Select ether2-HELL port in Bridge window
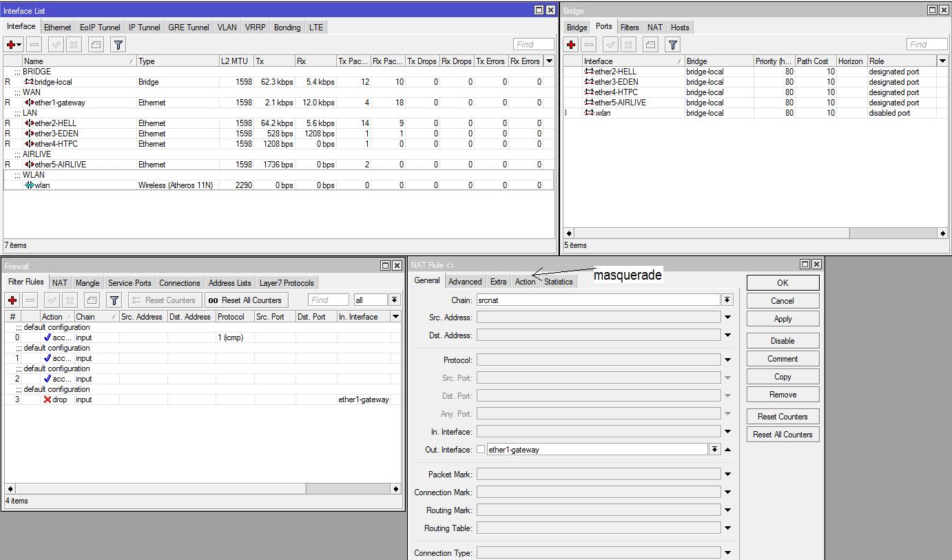The image size is (952, 560). tap(756, 72)
